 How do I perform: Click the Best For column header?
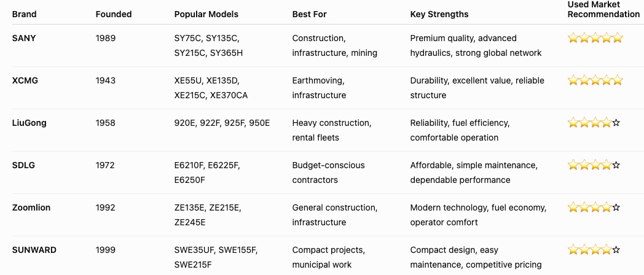[x=309, y=14]
